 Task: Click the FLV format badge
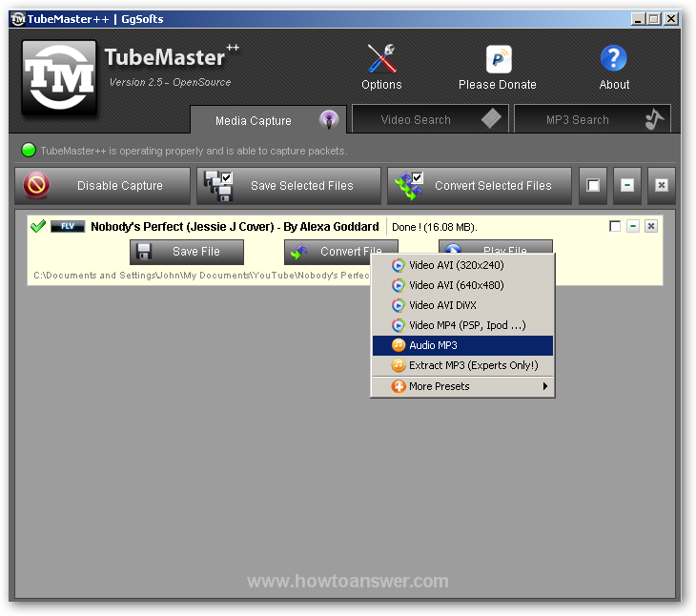(x=68, y=226)
